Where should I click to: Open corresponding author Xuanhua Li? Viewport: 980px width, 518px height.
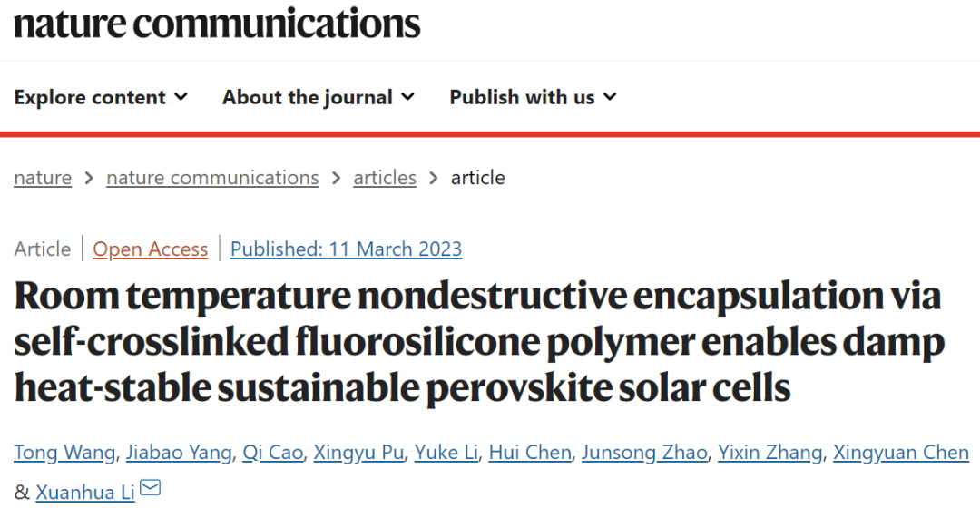[x=85, y=493]
